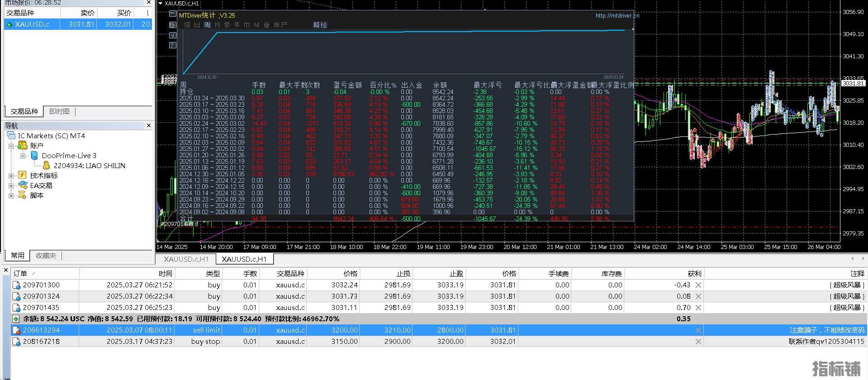The image size is (868, 380).
Task: Delete pending buy stop 208167218 with its X
Action: (698, 342)
